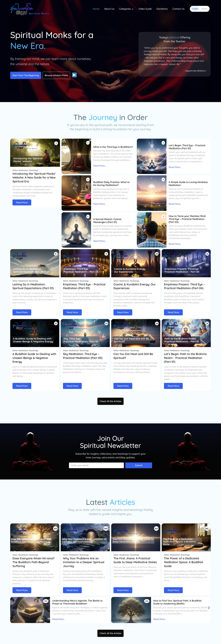
Task: Open Does Everyone Attain Nirvana article title
Action: (34, 562)
